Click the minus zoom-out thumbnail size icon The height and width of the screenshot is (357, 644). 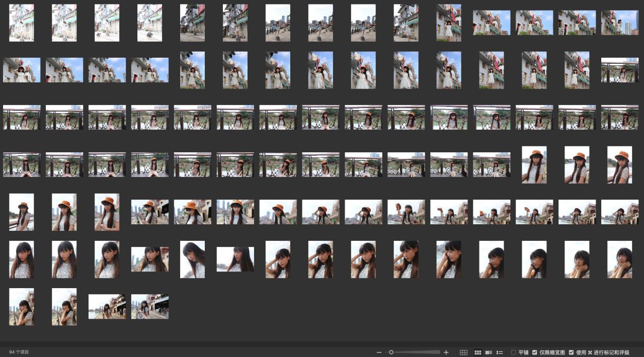coord(379,352)
